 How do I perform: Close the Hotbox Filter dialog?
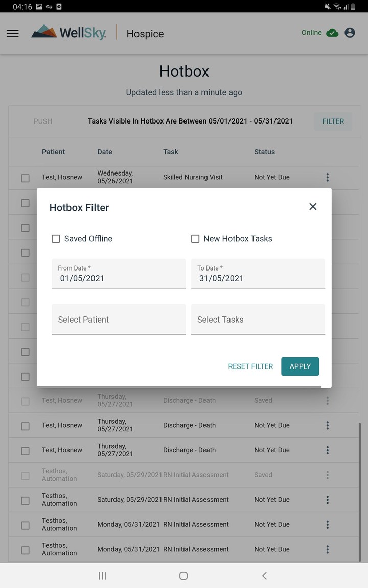pyautogui.click(x=313, y=206)
